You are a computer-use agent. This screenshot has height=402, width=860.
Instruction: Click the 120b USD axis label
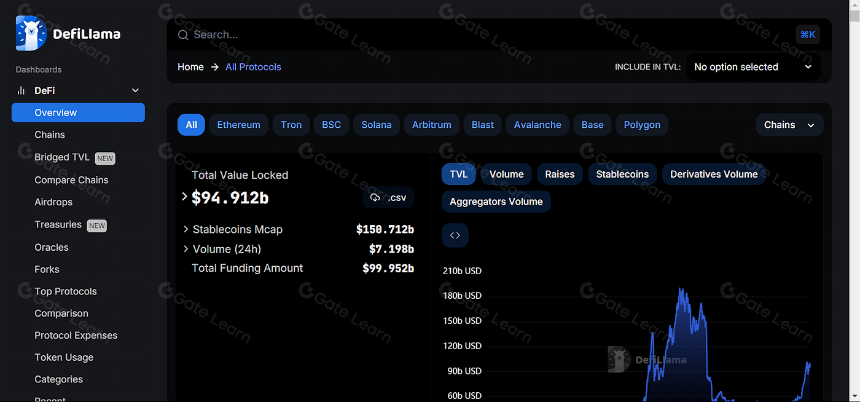point(462,346)
